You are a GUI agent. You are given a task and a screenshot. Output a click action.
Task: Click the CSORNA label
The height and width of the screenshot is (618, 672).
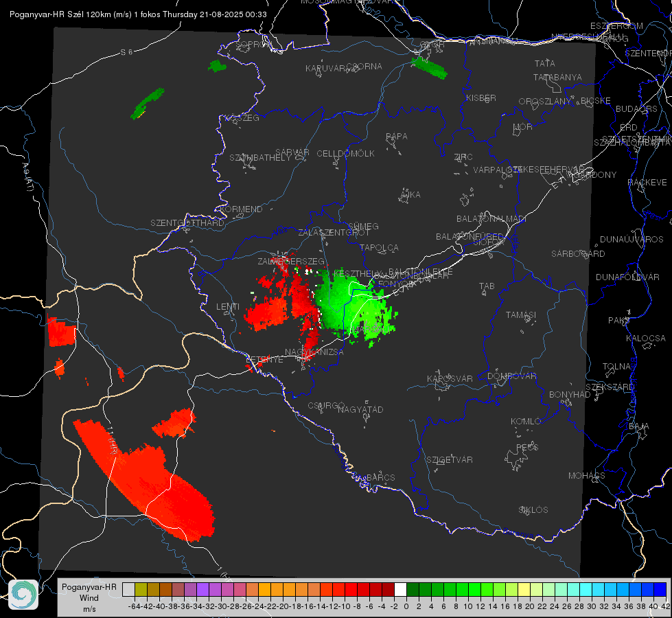tap(364, 67)
